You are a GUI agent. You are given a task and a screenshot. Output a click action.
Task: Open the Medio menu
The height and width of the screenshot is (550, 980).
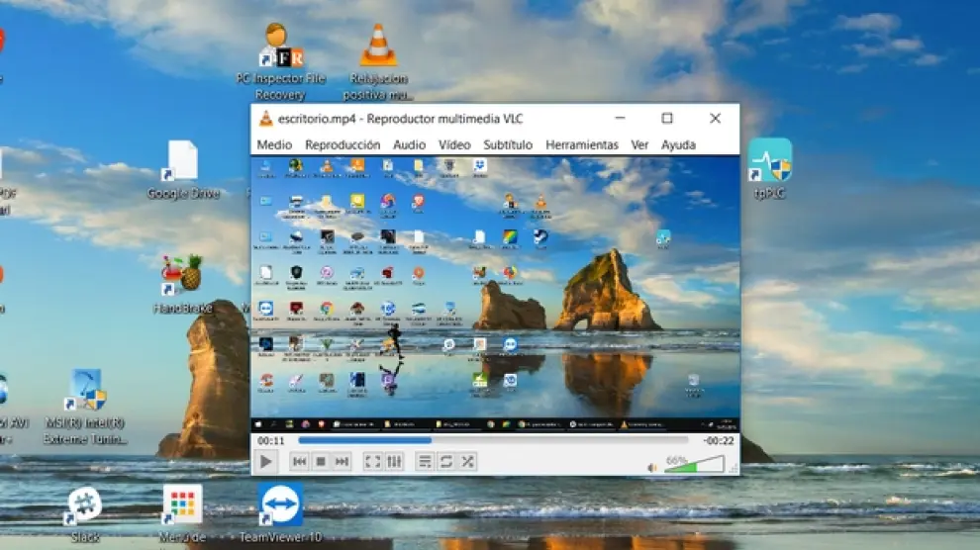274,144
